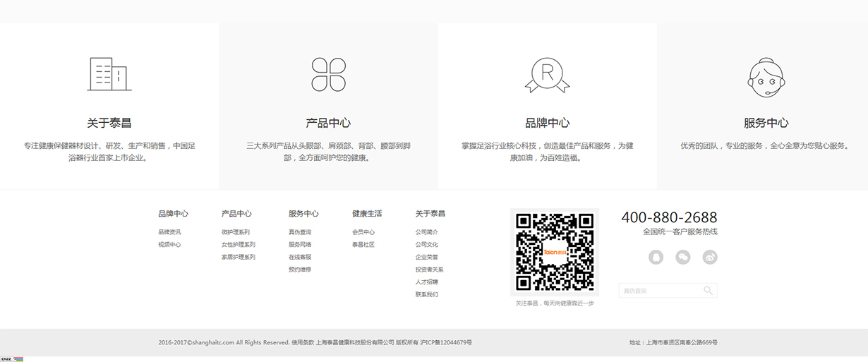The image size is (868, 362).
Task: Click the 掌握足浴行业核心科技 description paragraph
Action: [x=547, y=152]
